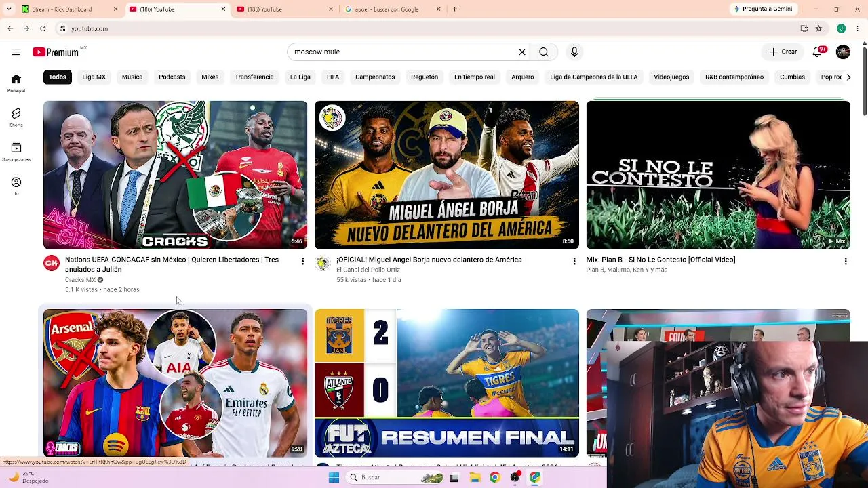Filter videos by Liga MX
The width and height of the screenshot is (868, 488).
(x=94, y=77)
